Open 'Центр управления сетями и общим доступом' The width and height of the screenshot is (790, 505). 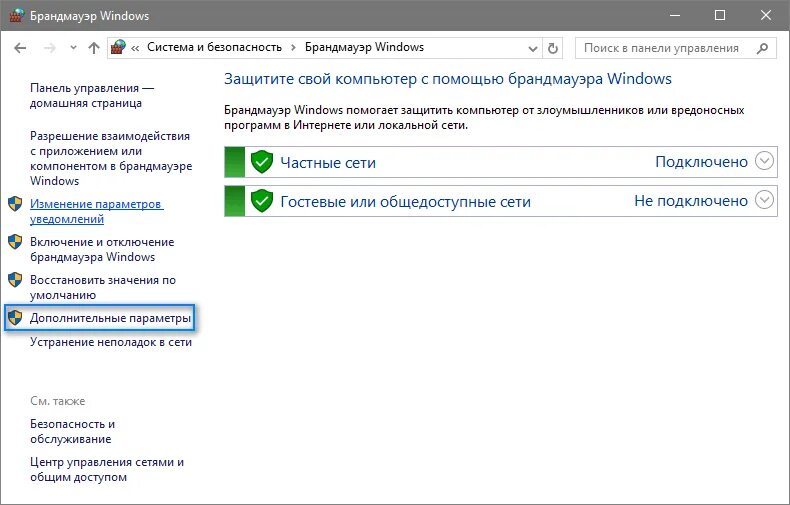(x=107, y=469)
